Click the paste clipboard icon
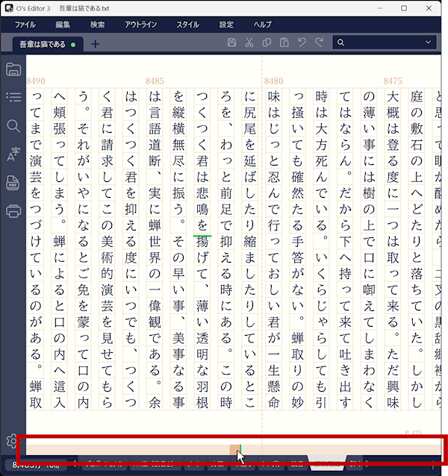The image size is (448, 476). [284, 43]
